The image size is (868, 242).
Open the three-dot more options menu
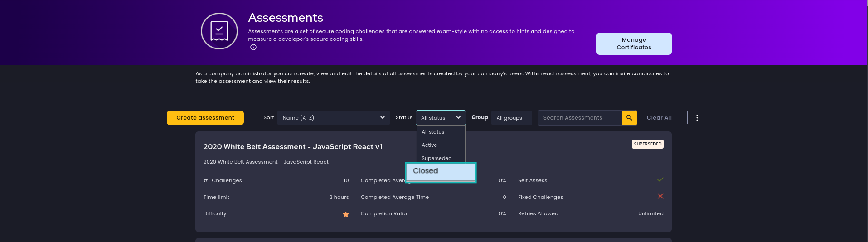pyautogui.click(x=697, y=118)
